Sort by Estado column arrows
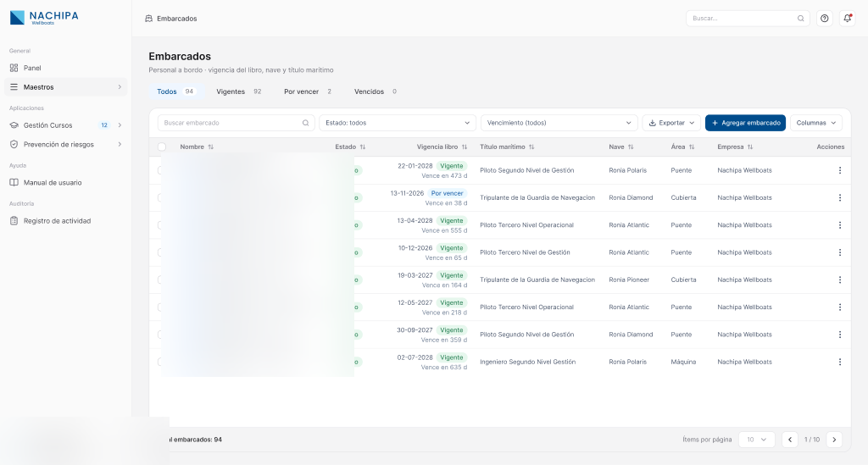 [x=363, y=147]
